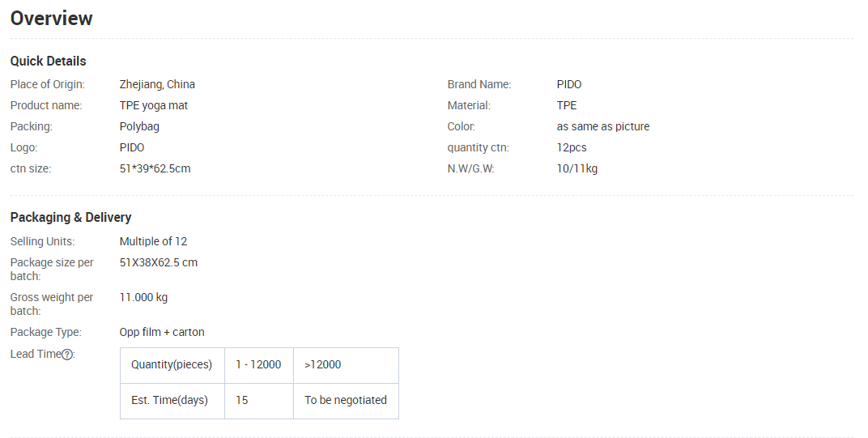Image resolution: width=868 pixels, height=438 pixels.
Task: Click the '15' estimated days cell
Action: pyautogui.click(x=242, y=400)
